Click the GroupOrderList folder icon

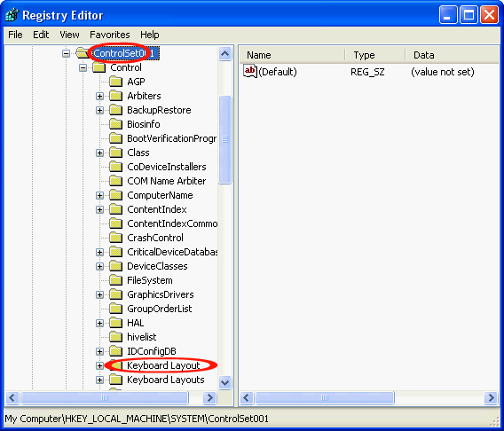[x=115, y=309]
